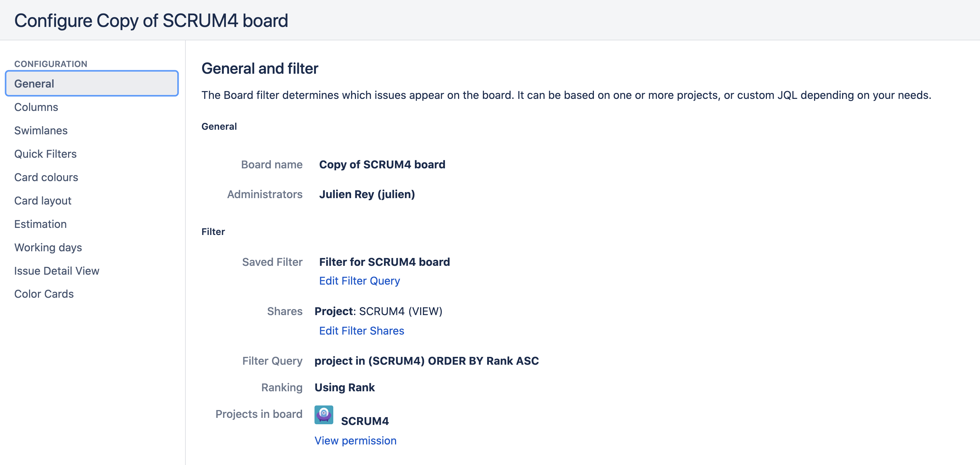Open the General configuration section
Image resolution: width=980 pixels, height=465 pixels.
point(34,84)
